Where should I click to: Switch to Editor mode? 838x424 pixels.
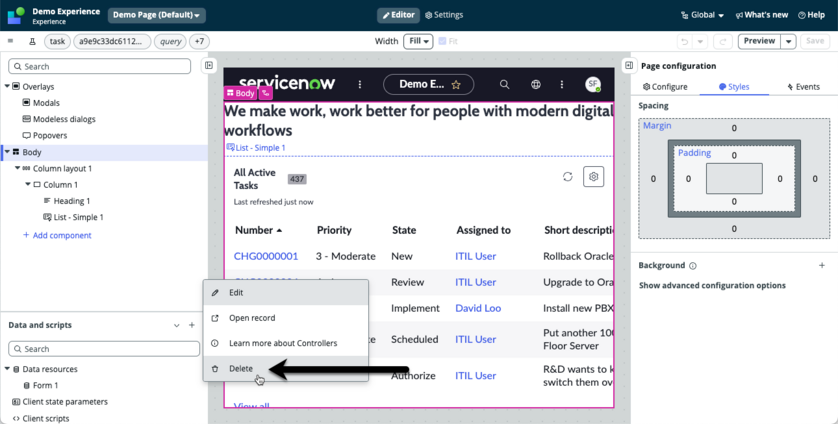398,15
